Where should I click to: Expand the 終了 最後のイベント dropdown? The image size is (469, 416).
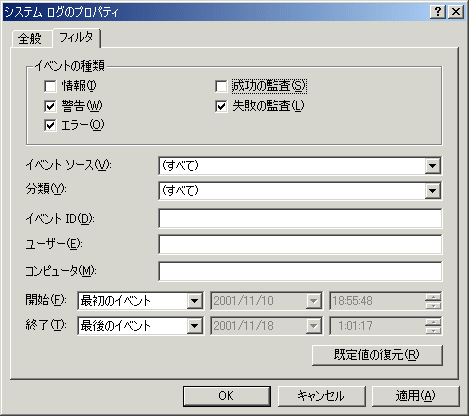tap(194, 326)
